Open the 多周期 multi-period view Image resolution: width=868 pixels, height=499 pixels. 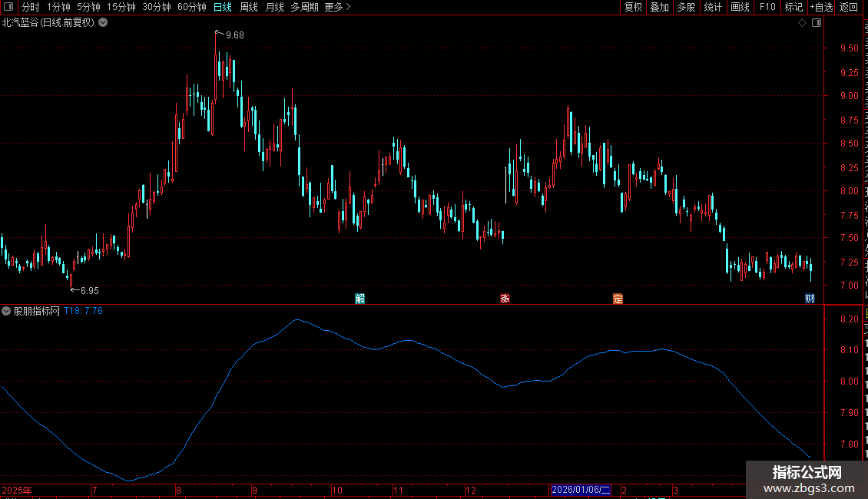pyautogui.click(x=304, y=7)
